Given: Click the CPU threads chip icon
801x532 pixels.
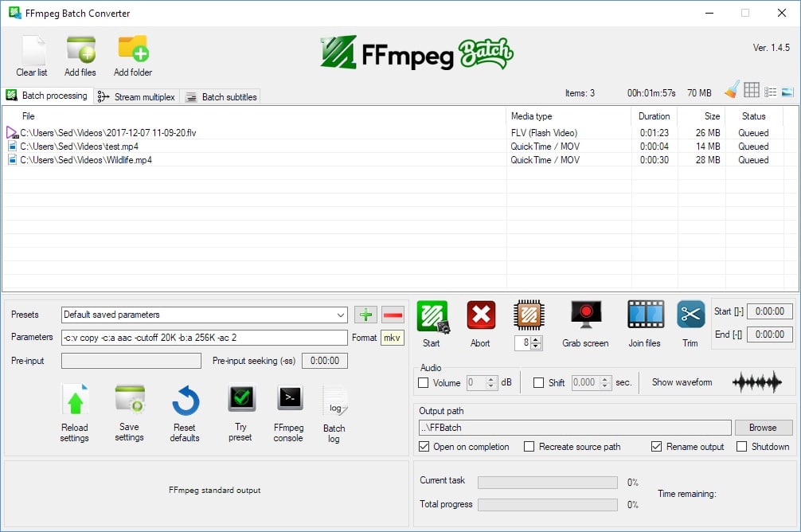Looking at the screenshot, I should [x=529, y=315].
